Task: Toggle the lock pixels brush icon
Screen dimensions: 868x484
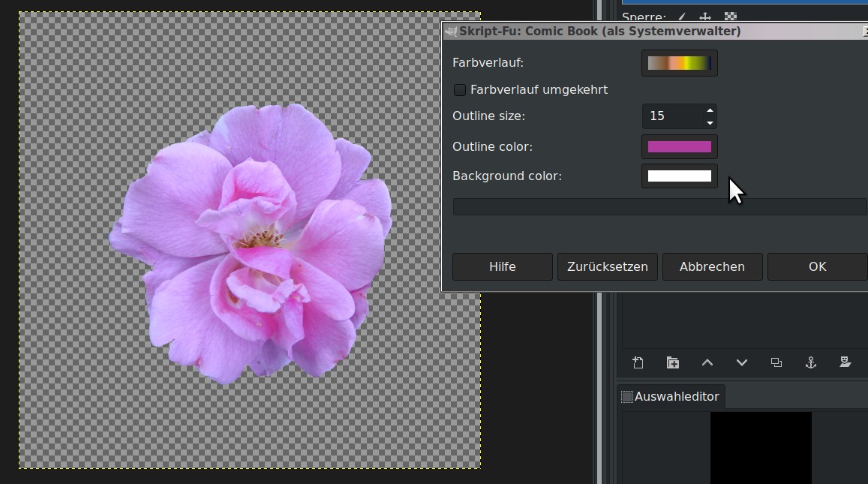Action: pyautogui.click(x=682, y=17)
